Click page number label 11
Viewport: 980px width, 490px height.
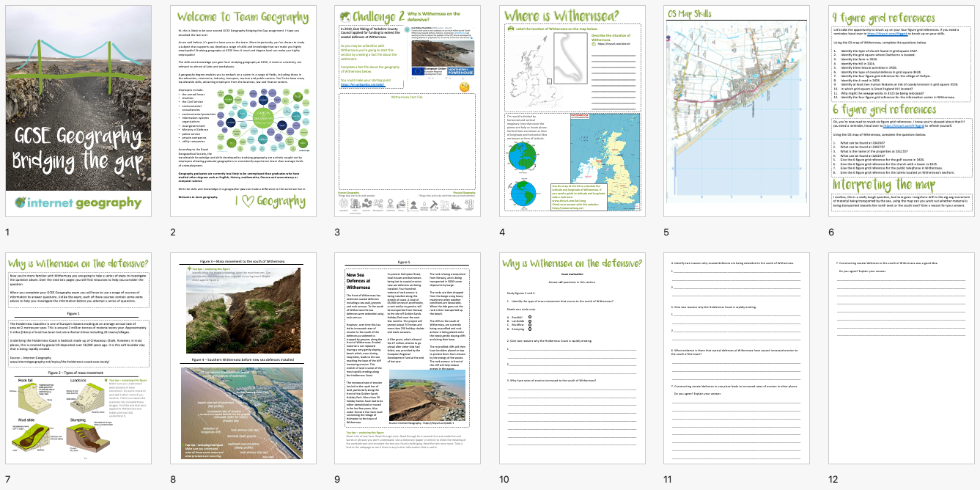tap(668, 480)
